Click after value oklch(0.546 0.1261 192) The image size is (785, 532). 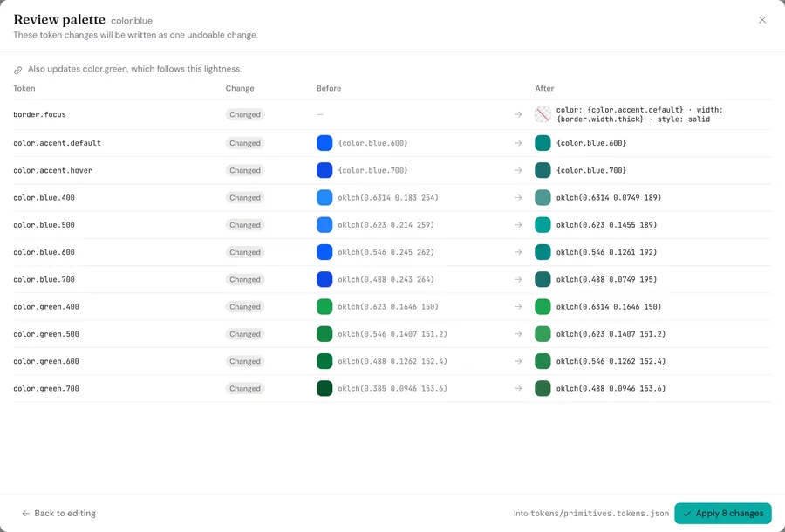click(606, 252)
